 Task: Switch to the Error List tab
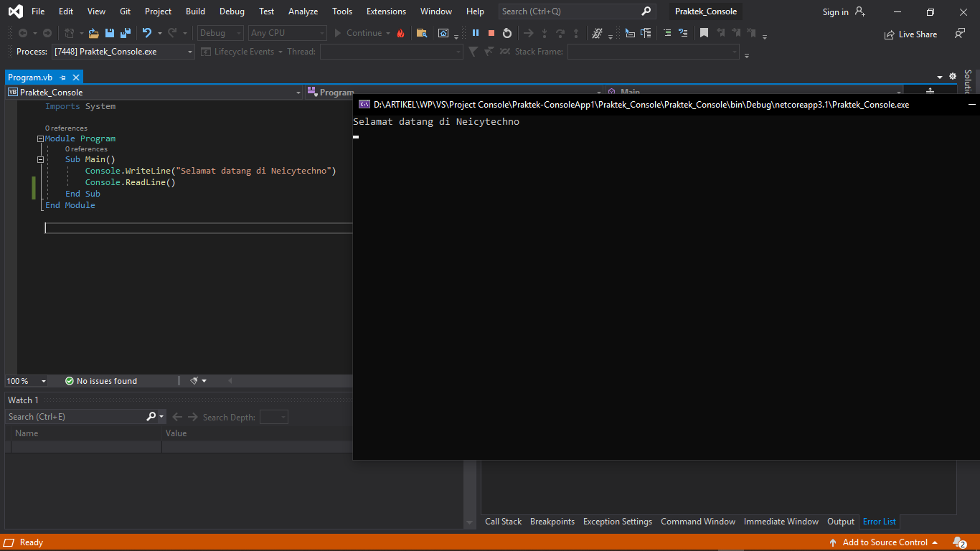(x=880, y=522)
